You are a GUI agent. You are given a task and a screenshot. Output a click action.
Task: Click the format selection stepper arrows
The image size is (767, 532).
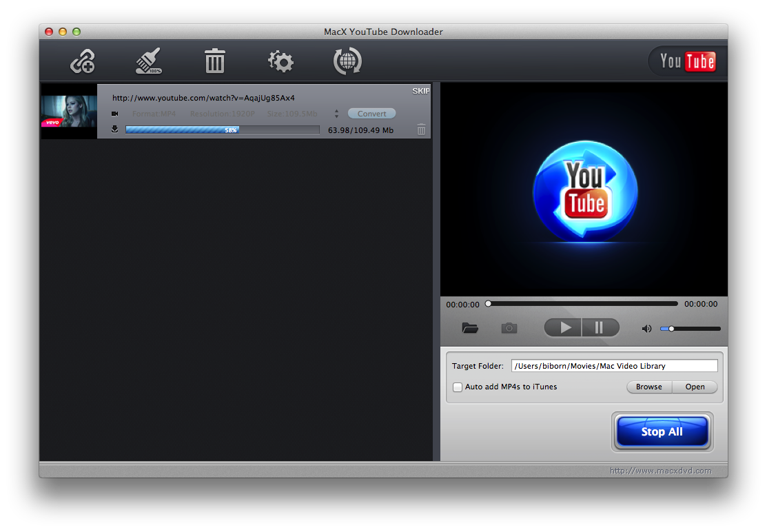tap(336, 114)
